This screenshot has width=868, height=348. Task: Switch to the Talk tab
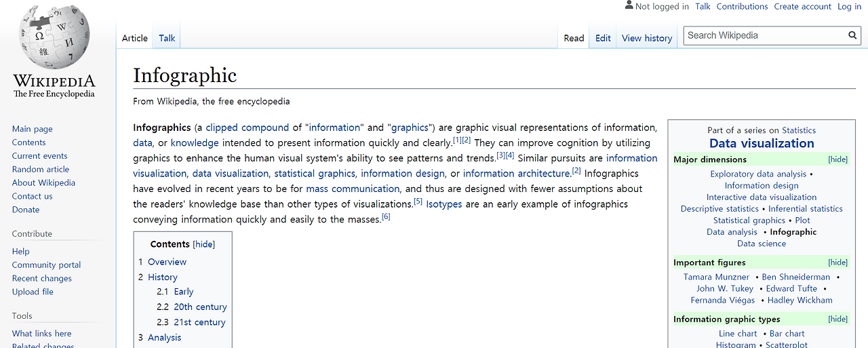click(167, 38)
